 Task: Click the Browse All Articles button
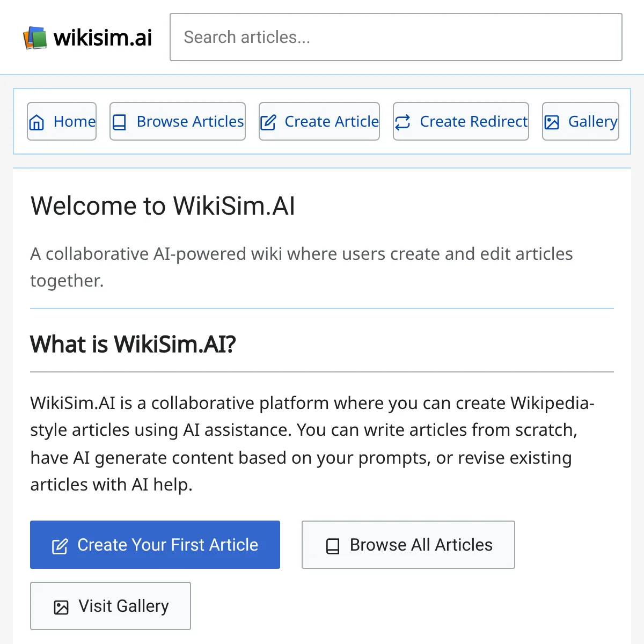(408, 545)
